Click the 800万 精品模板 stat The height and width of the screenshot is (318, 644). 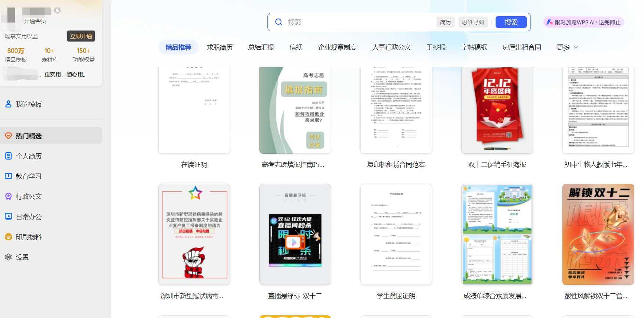(x=16, y=55)
